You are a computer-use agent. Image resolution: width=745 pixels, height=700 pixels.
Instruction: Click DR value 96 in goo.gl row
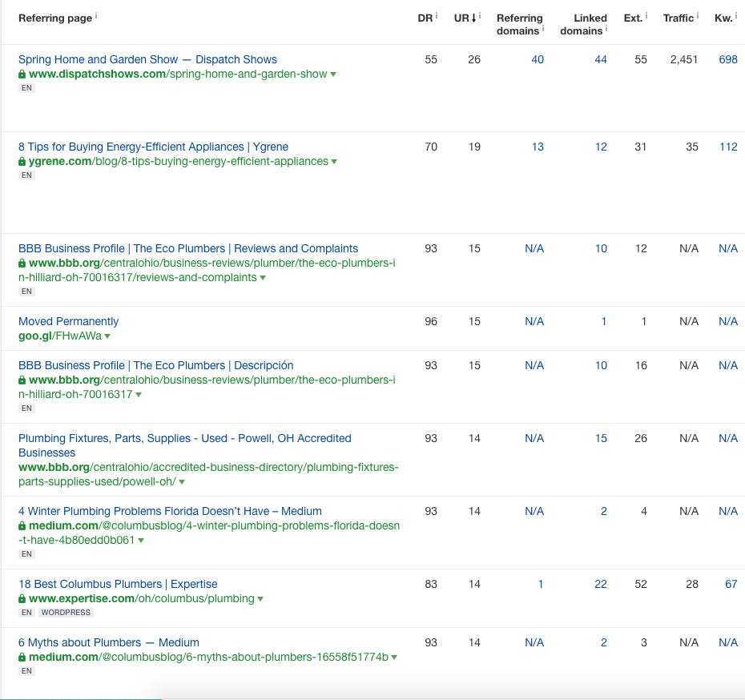pyautogui.click(x=431, y=321)
